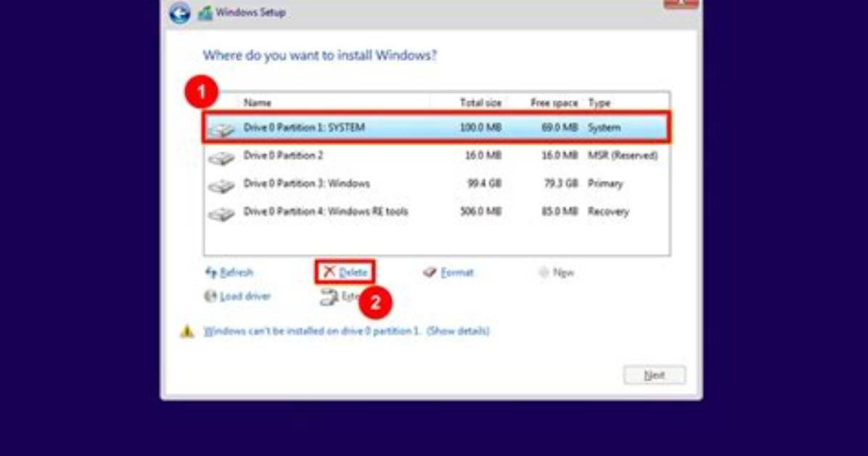Viewport: 868px width, 456px height.
Task: Click the Refresh arrows icon
Action: [x=211, y=272]
